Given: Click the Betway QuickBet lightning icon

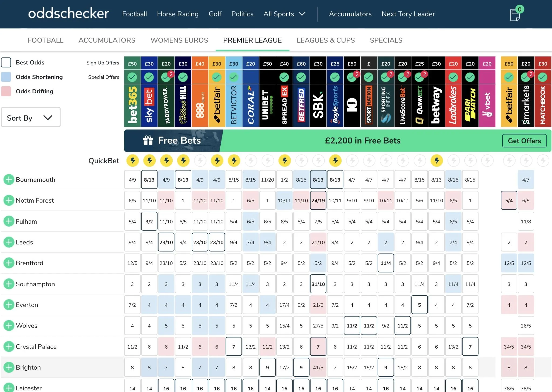Looking at the screenshot, I should pyautogui.click(x=437, y=161).
